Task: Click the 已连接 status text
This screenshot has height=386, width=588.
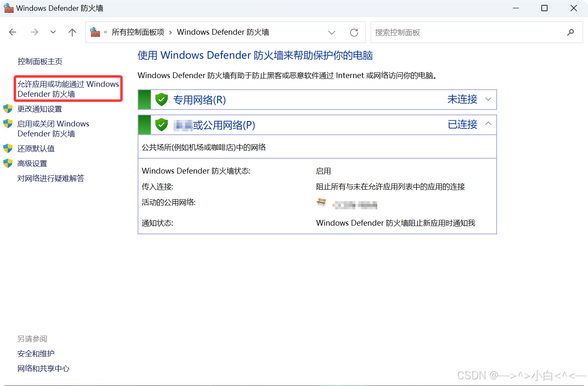Action: tap(462, 124)
